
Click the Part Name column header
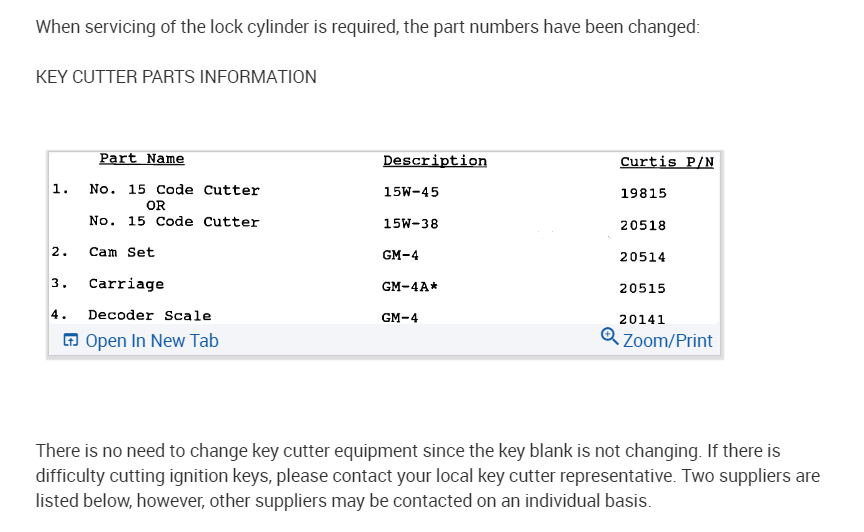[141, 158]
